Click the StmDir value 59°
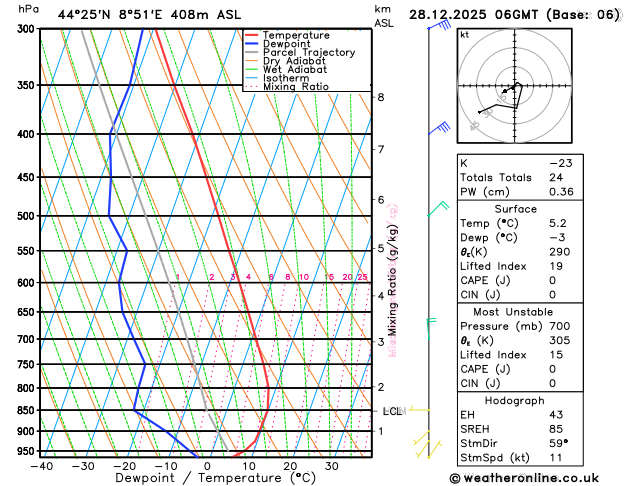Viewport: 629px width, 486px height. (558, 443)
